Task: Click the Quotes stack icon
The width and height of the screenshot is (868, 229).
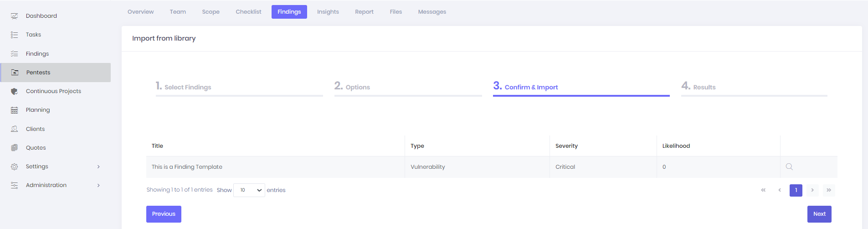Action: tap(15, 148)
